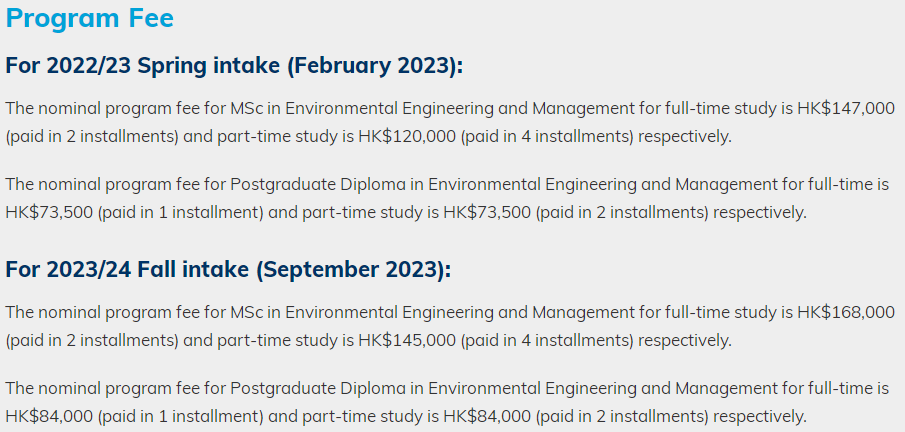The image size is (905, 432).
Task: Click the Fall Postgraduate Diploma paragraph's first line
Action: pos(447,389)
